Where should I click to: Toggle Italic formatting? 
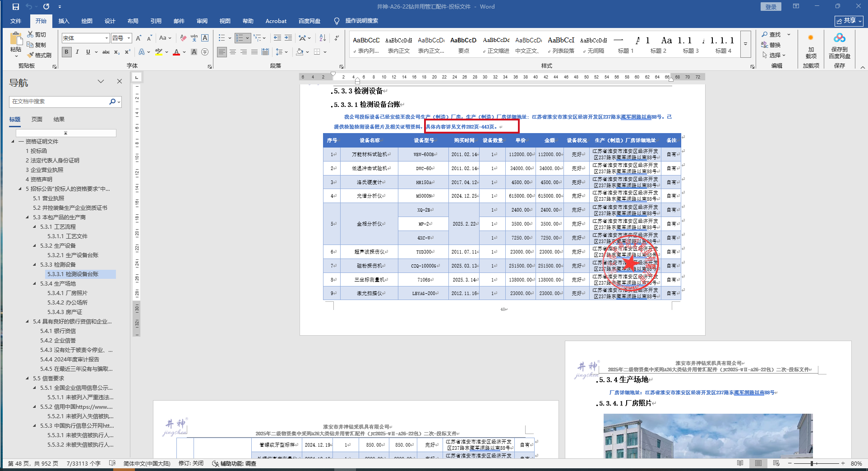(77, 52)
